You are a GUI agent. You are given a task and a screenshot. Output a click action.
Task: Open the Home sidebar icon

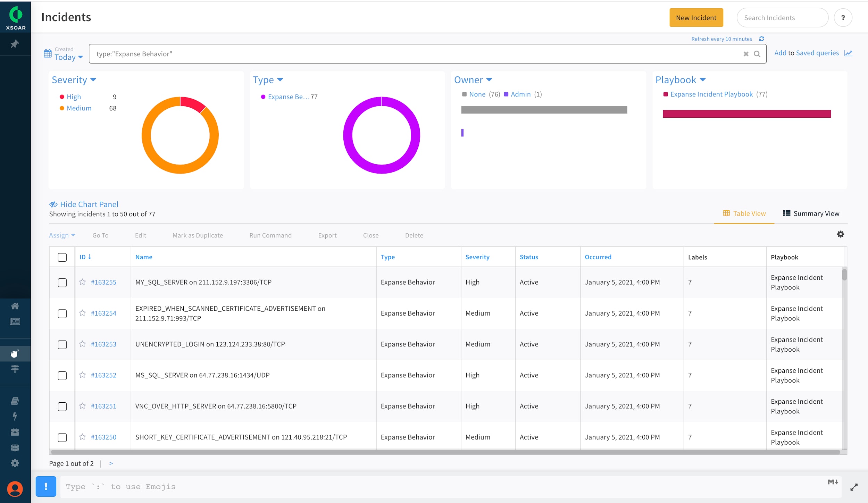click(15, 306)
